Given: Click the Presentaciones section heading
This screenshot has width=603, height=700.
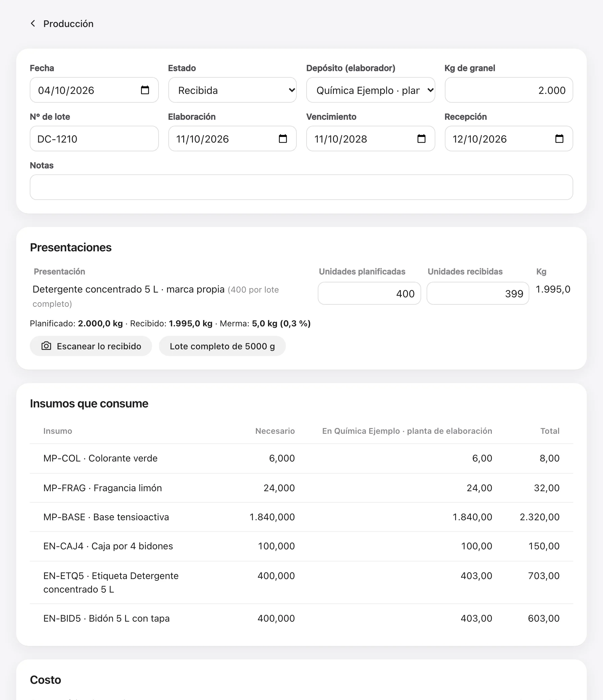Looking at the screenshot, I should pos(71,247).
